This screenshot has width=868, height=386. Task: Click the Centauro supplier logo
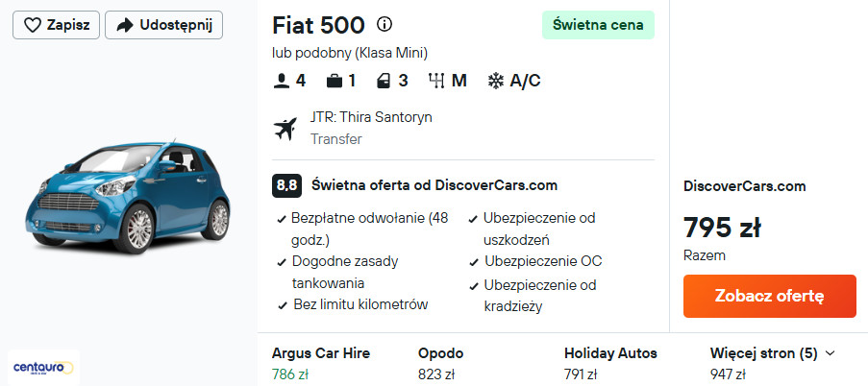(x=44, y=367)
